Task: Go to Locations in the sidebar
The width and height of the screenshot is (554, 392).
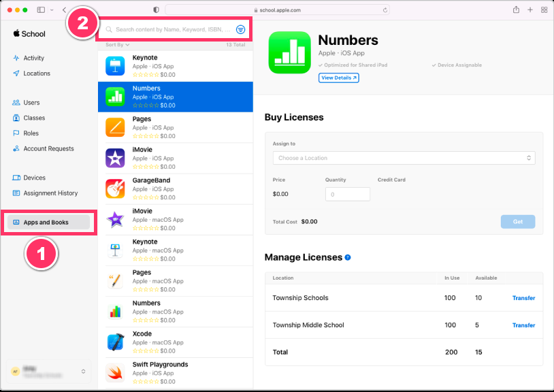Action: tap(37, 73)
